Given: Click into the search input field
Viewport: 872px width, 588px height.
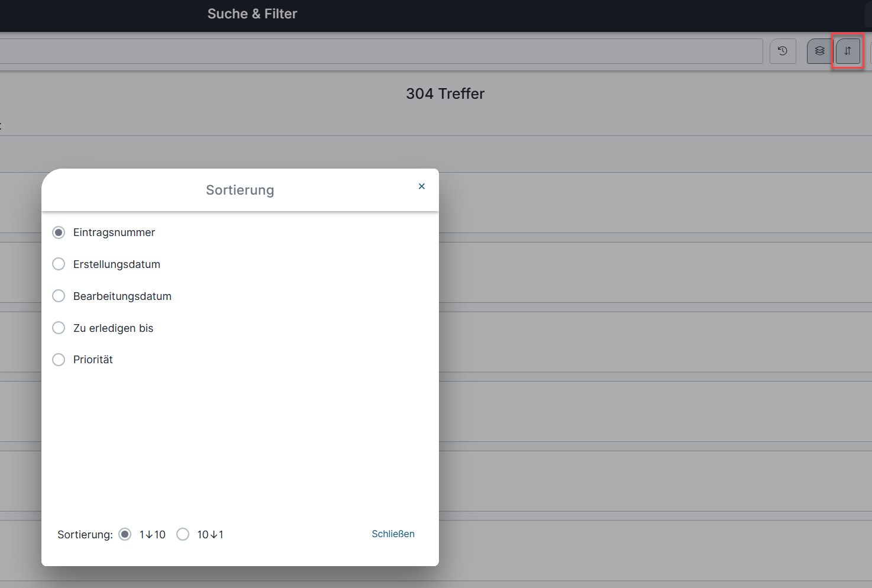Looking at the screenshot, I should [379, 51].
